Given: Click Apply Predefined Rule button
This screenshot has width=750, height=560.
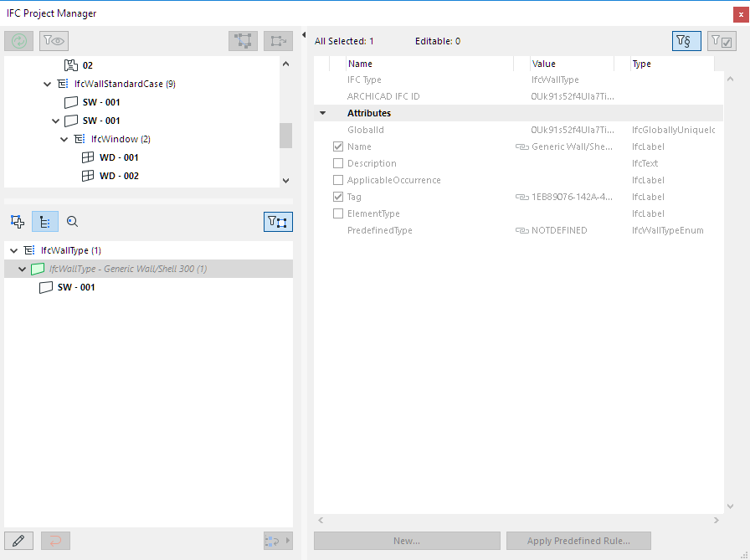Looking at the screenshot, I should (x=578, y=541).
